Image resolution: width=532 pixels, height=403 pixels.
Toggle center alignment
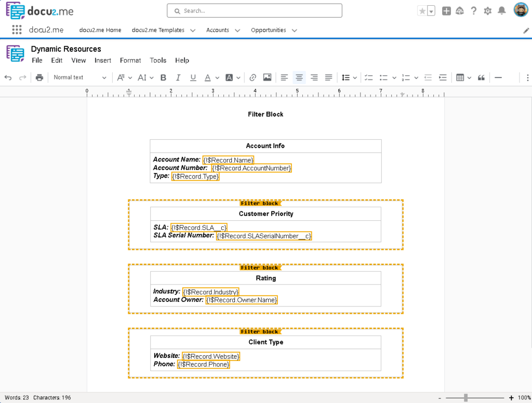[x=299, y=78]
